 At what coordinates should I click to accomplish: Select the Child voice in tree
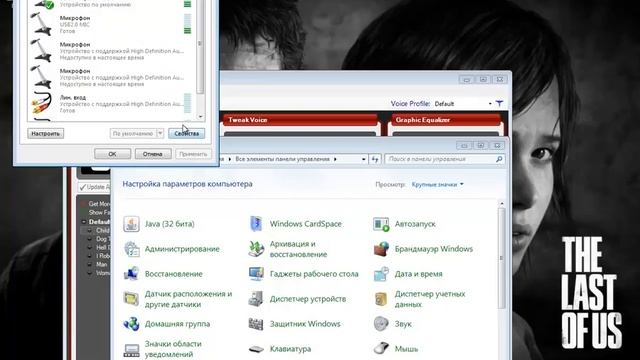[x=102, y=231]
